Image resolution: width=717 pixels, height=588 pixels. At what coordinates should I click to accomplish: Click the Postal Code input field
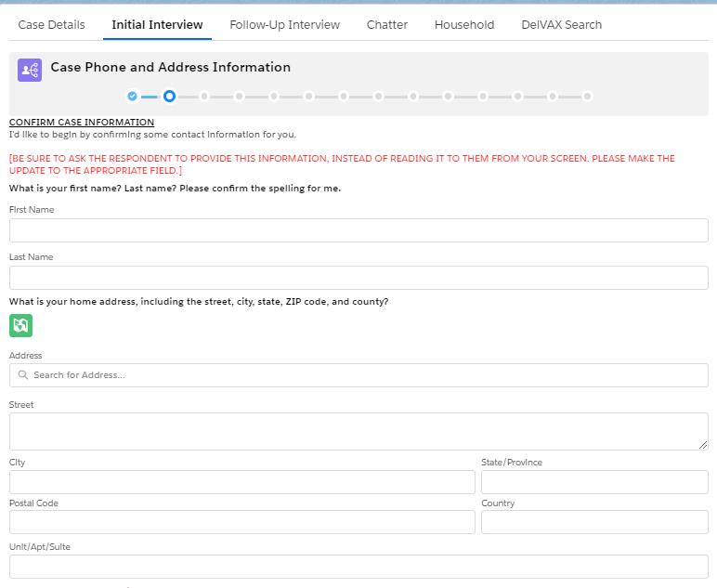tap(241, 522)
